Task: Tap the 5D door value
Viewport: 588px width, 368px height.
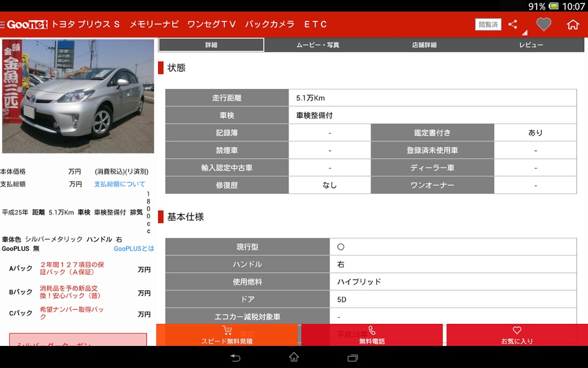Action: [x=342, y=299]
